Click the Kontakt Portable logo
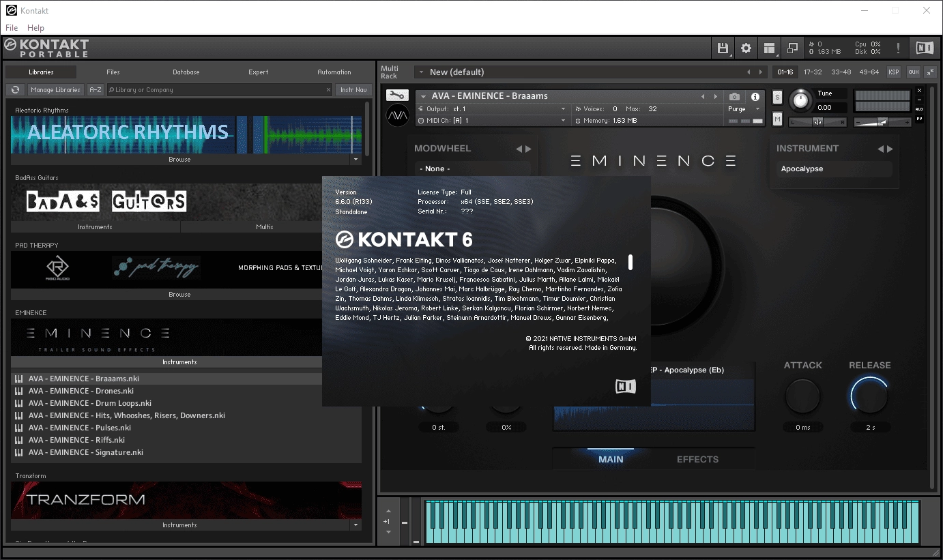The width and height of the screenshot is (943, 560). [46, 47]
